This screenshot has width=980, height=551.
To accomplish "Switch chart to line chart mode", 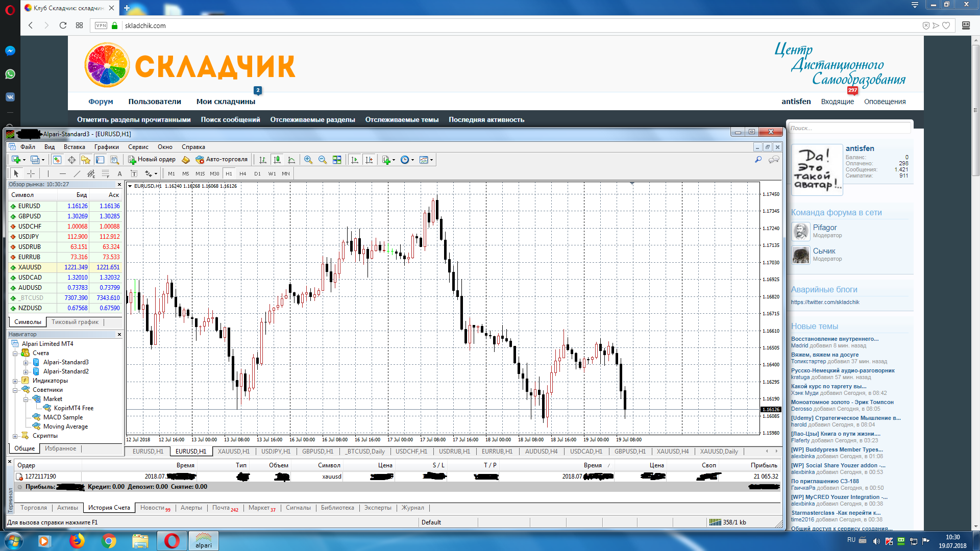I will [x=291, y=160].
